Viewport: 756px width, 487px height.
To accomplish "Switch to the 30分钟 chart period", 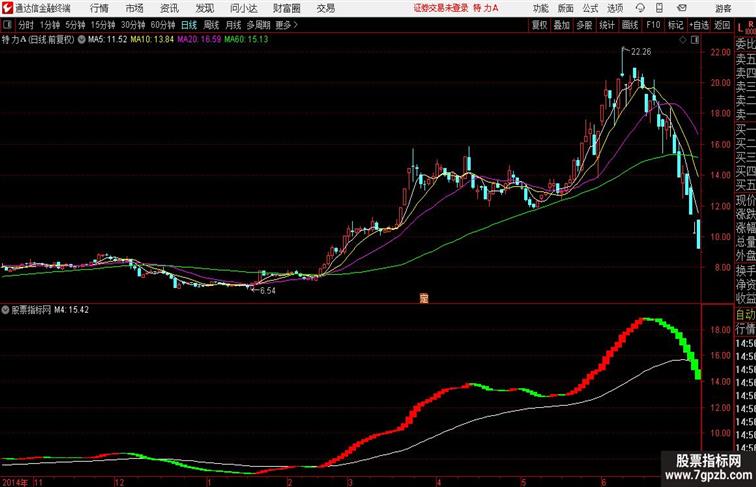I will pos(133,25).
